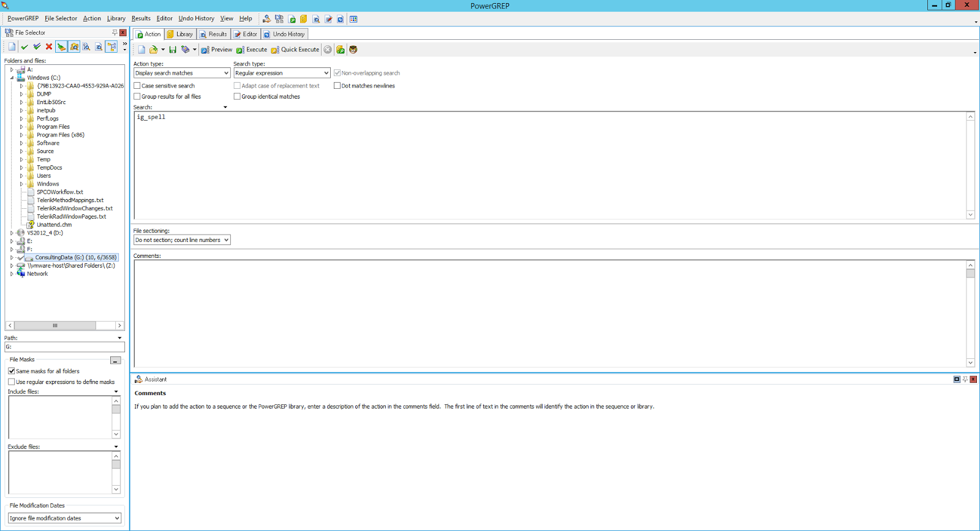Expand the Network tree node

tap(12, 274)
